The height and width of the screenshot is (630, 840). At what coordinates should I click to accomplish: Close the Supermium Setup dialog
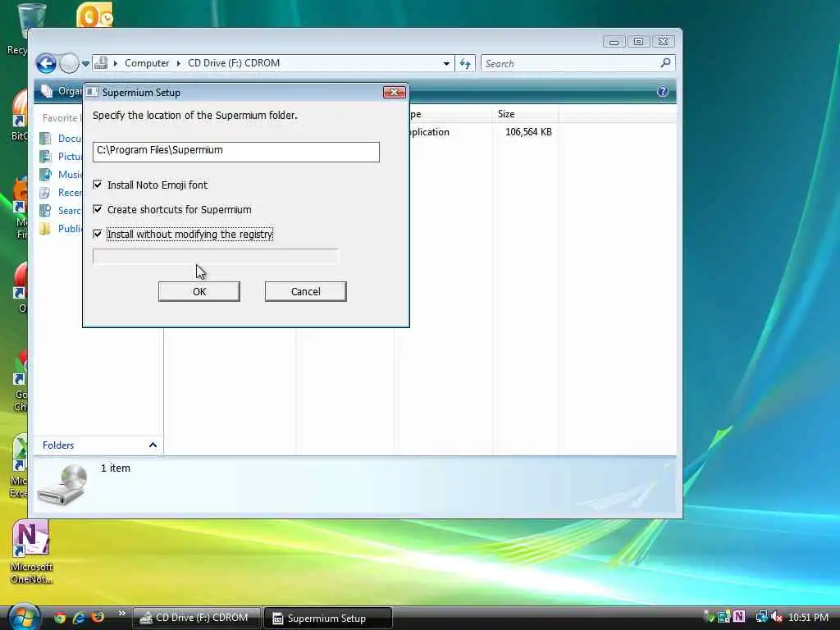[395, 92]
